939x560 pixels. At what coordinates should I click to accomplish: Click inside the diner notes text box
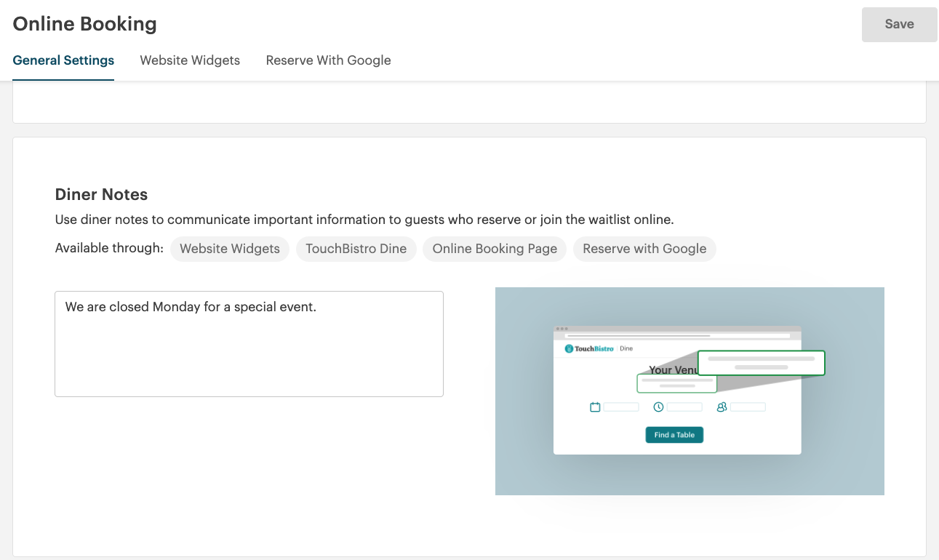coord(249,343)
